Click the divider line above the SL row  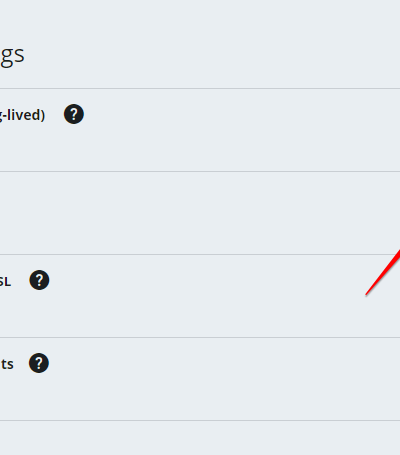pyautogui.click(x=200, y=255)
